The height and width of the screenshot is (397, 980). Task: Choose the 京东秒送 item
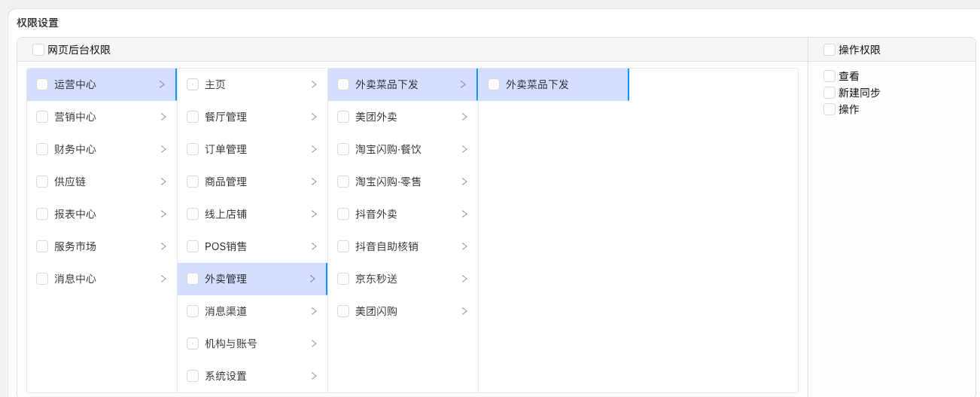pyautogui.click(x=376, y=279)
